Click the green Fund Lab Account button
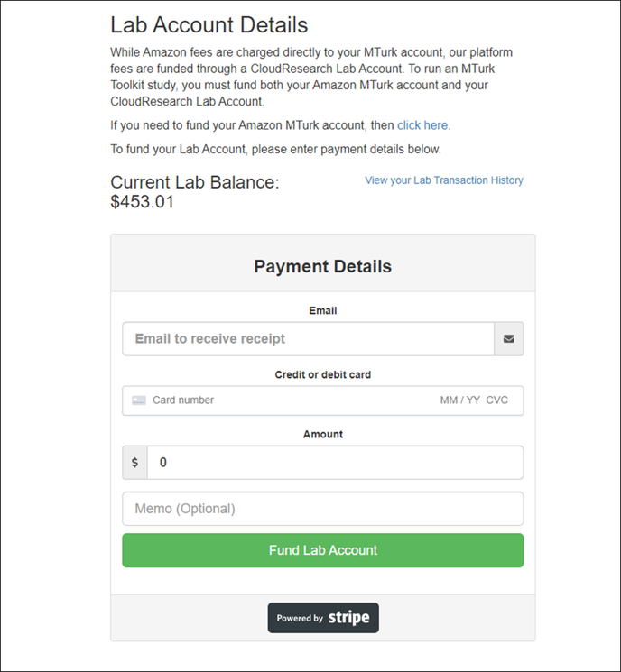The width and height of the screenshot is (621, 672). pyautogui.click(x=323, y=550)
